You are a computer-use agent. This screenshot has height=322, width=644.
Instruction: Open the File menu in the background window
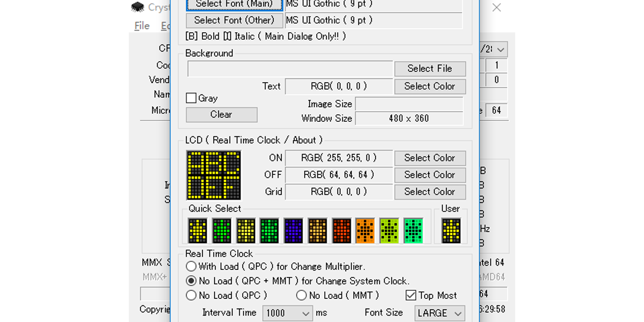(x=142, y=26)
